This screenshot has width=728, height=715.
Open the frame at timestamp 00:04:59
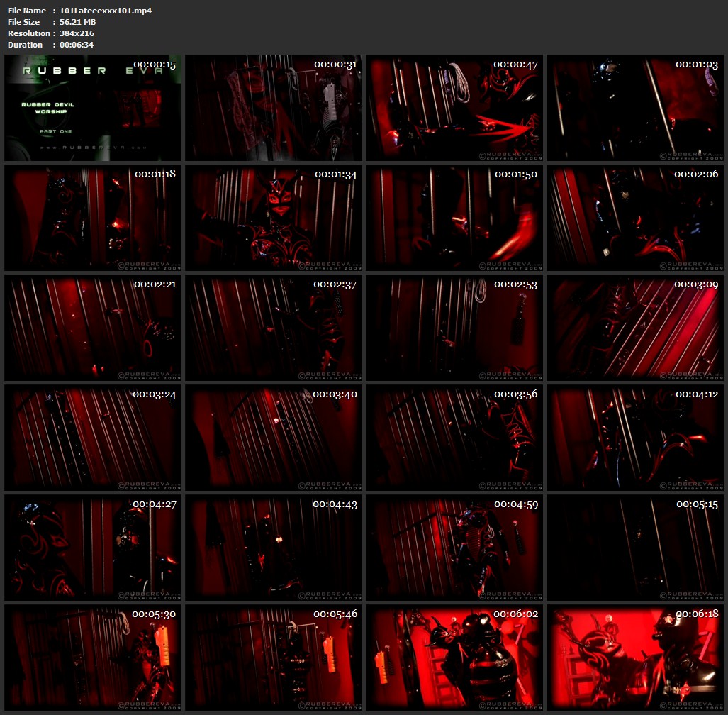click(454, 548)
